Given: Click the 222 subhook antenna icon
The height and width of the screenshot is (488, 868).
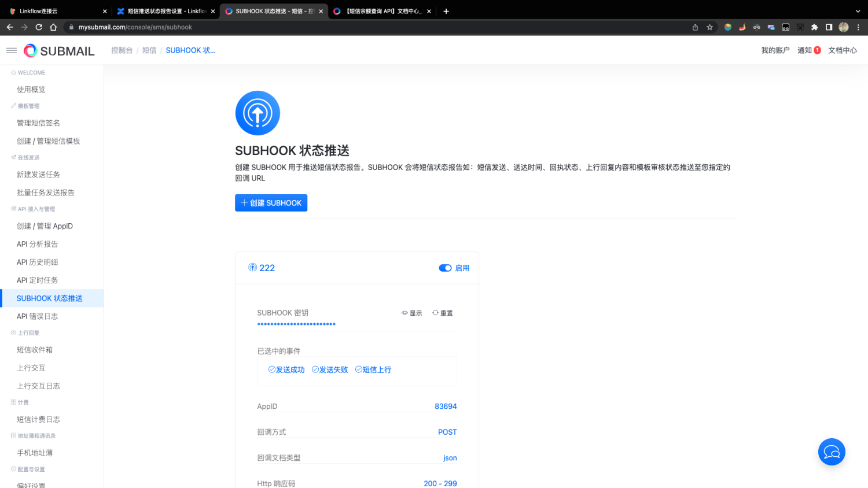Looking at the screenshot, I should (x=252, y=268).
